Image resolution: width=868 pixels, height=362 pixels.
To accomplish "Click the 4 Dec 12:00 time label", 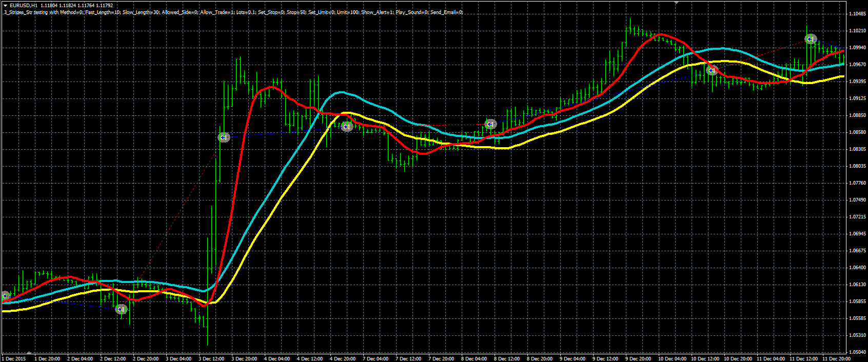I will click(x=310, y=358).
